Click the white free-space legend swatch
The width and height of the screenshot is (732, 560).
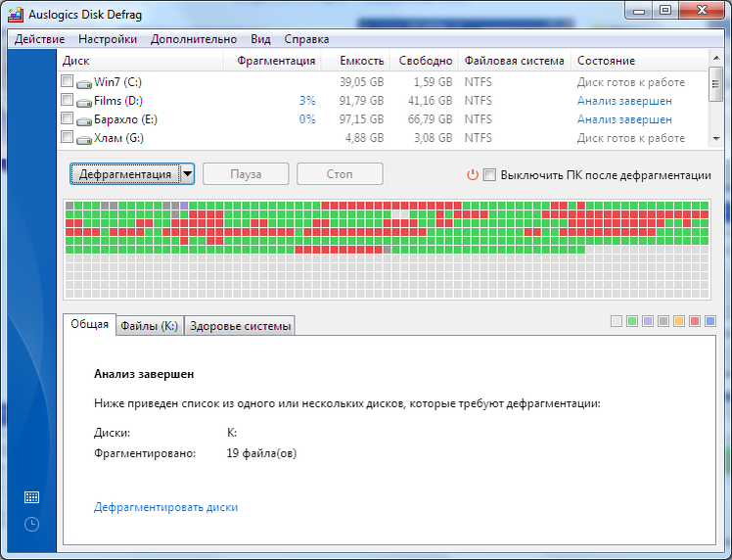click(617, 321)
